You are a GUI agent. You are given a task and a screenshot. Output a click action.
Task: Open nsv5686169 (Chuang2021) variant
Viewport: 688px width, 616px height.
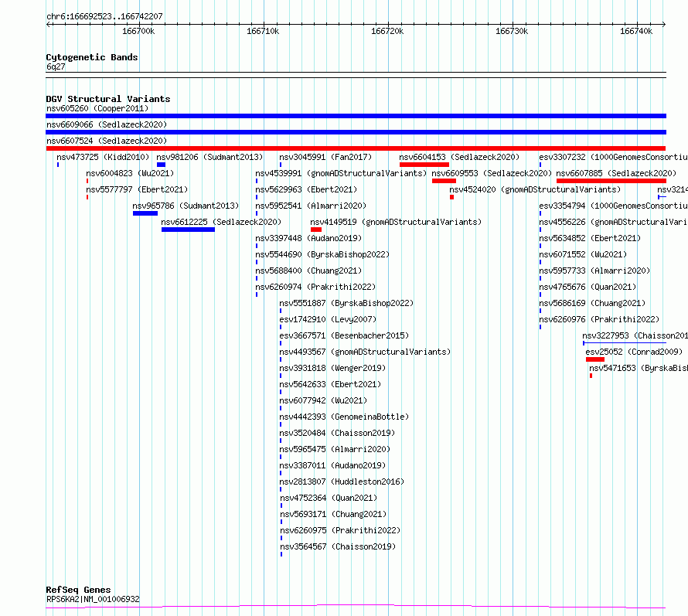(592, 303)
